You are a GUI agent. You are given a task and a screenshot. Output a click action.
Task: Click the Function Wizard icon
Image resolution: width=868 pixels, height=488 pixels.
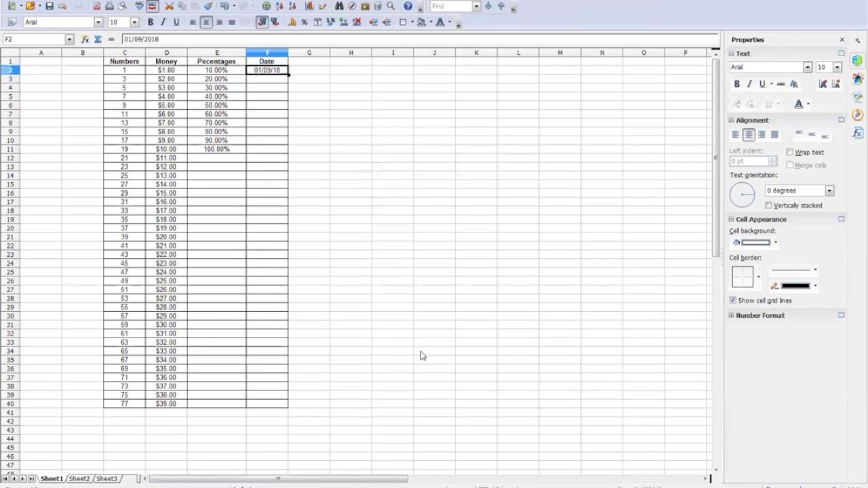pos(85,39)
